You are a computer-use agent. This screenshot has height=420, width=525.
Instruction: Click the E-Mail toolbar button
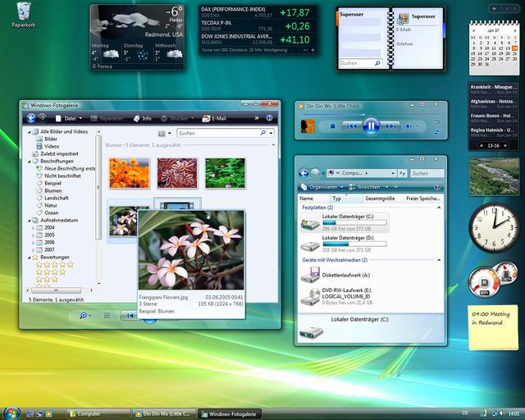[214, 118]
